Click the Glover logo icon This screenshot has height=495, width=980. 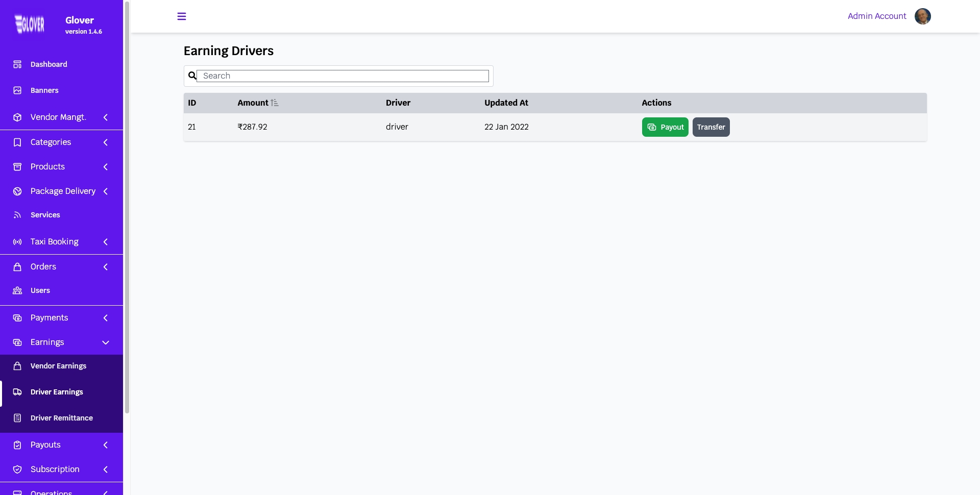click(x=30, y=24)
